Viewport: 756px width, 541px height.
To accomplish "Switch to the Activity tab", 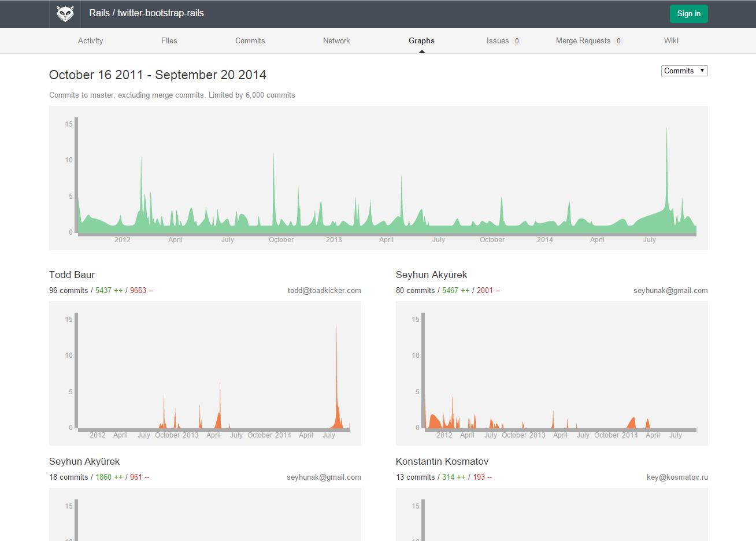I will point(90,40).
